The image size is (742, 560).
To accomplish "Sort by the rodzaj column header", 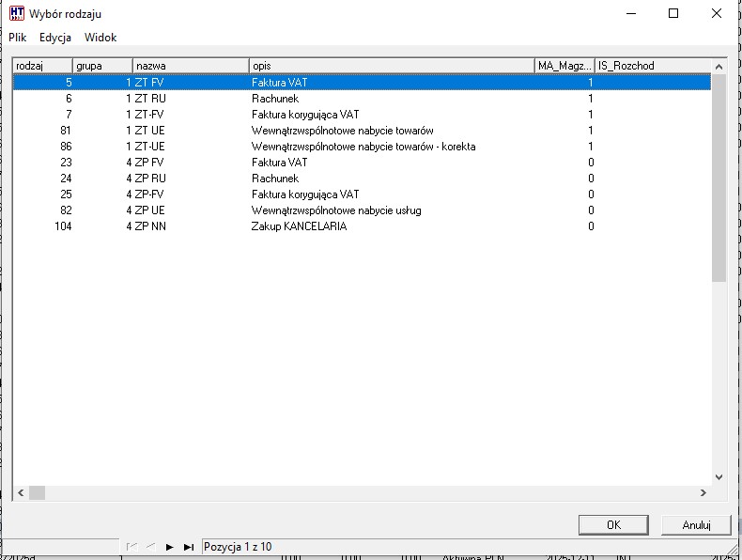I will tap(42, 66).
